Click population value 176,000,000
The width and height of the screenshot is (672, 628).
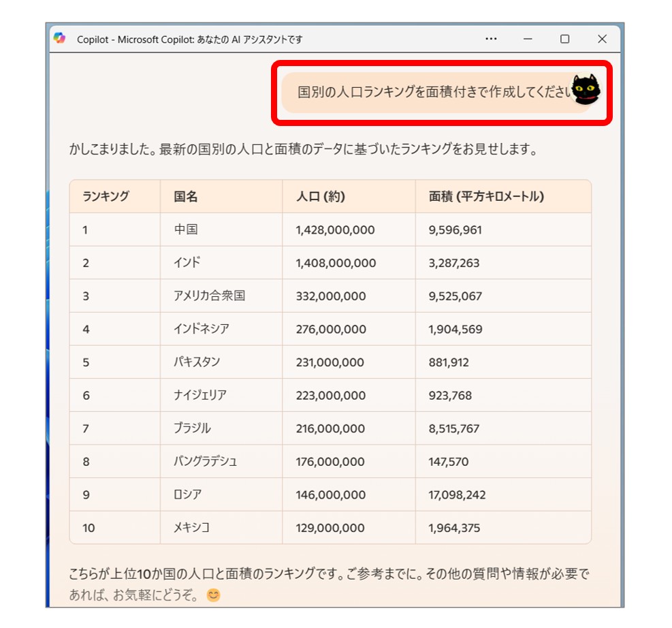click(330, 462)
